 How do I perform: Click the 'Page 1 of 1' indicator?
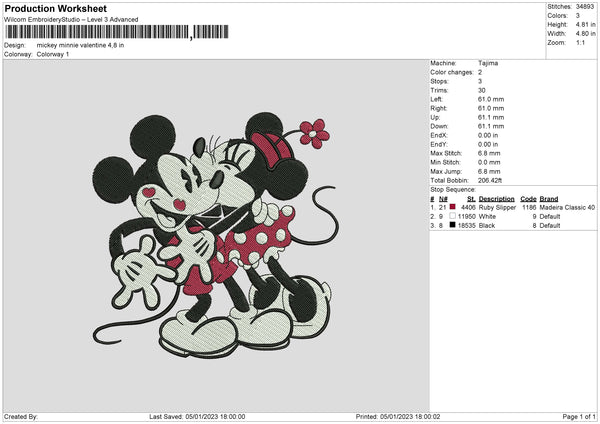pyautogui.click(x=579, y=416)
